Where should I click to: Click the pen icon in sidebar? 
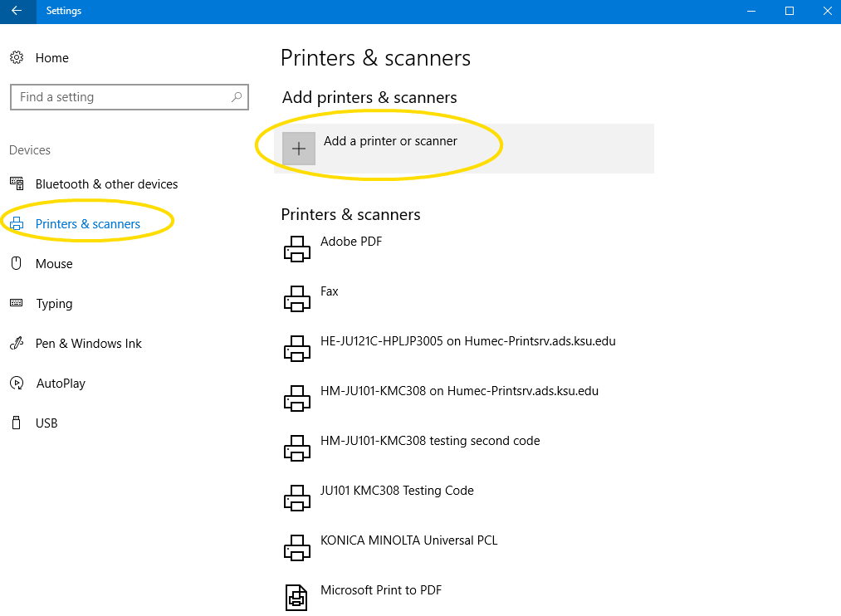coord(17,343)
